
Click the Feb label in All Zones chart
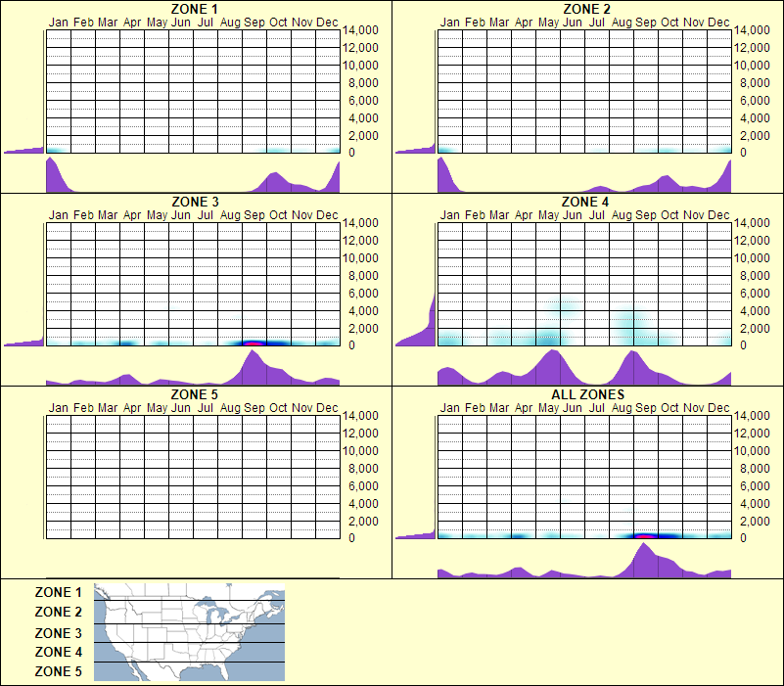[475, 408]
